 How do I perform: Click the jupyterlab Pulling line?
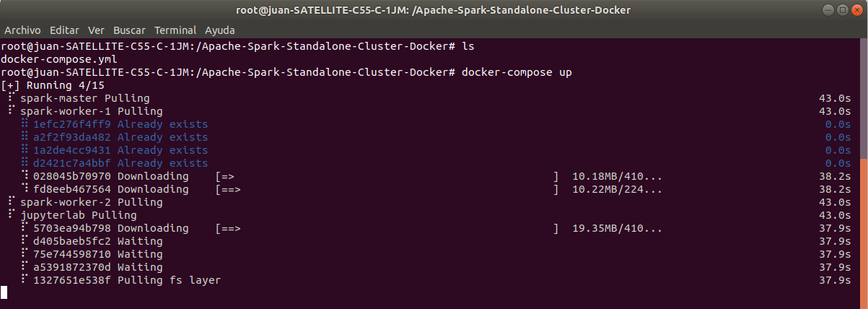tap(78, 215)
